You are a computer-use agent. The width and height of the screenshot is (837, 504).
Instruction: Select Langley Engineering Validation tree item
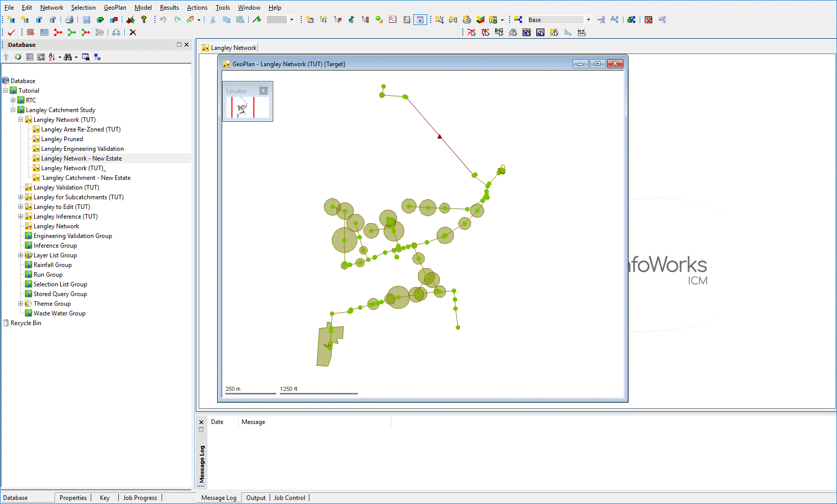[83, 149]
